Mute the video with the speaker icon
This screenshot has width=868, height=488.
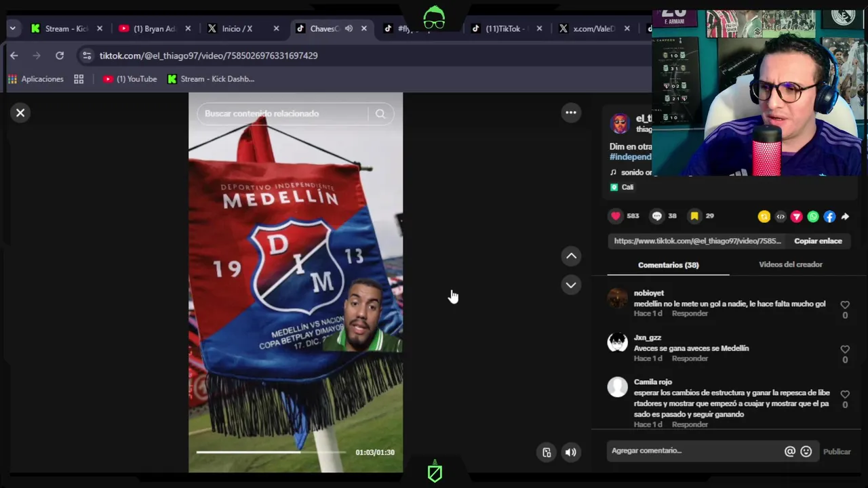(571, 453)
